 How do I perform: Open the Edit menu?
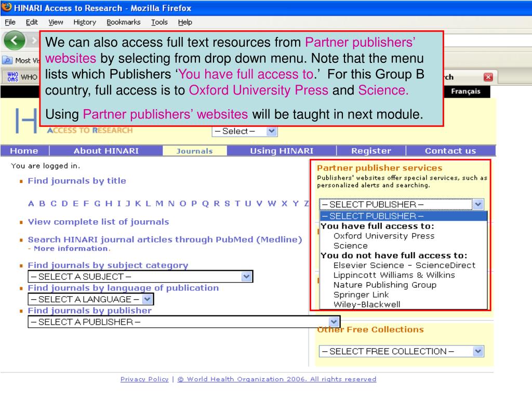pos(32,22)
